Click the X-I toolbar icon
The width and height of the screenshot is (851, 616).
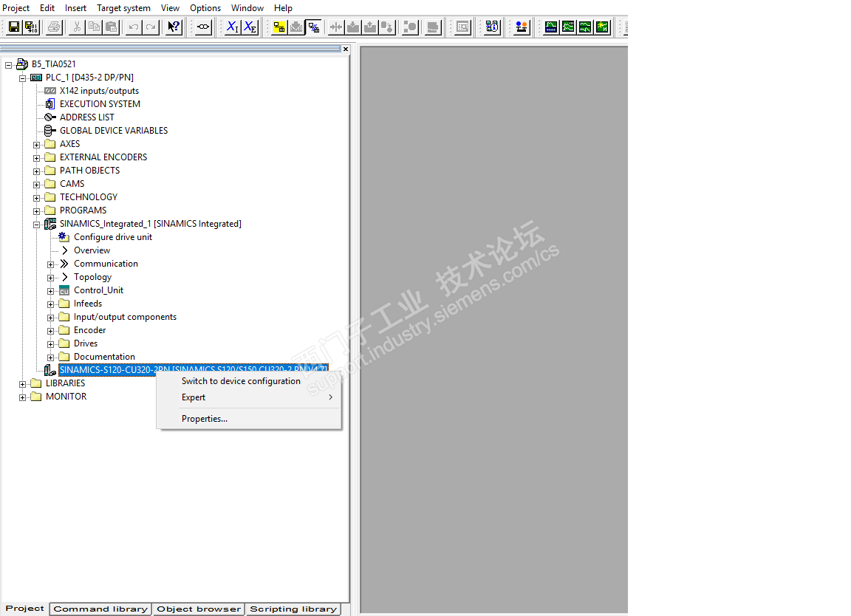[232, 27]
